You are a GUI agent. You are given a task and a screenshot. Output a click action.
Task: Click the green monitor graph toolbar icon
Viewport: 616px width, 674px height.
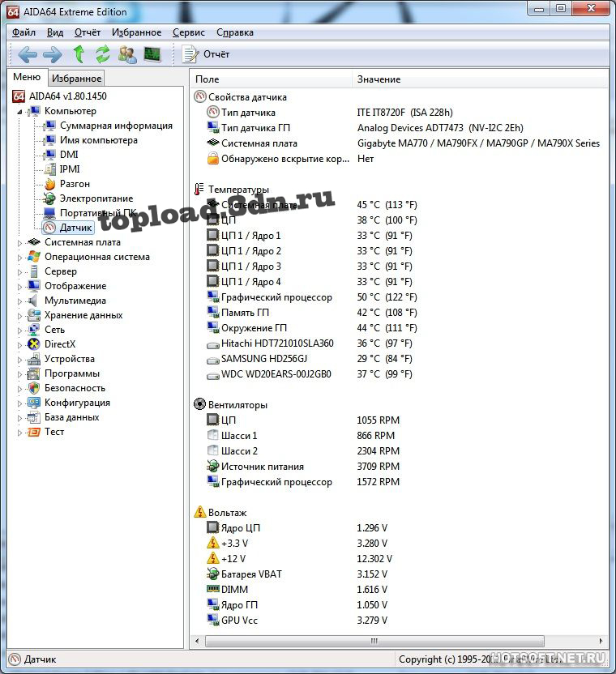coord(152,54)
